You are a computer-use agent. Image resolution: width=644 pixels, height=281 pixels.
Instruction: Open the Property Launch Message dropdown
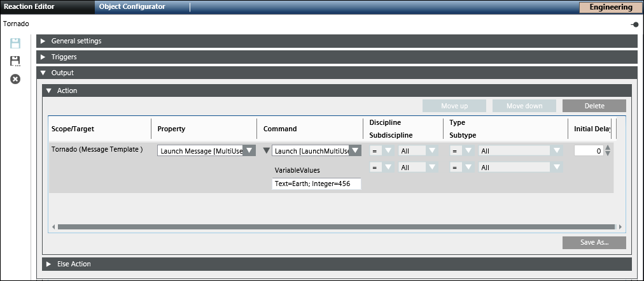(x=249, y=151)
